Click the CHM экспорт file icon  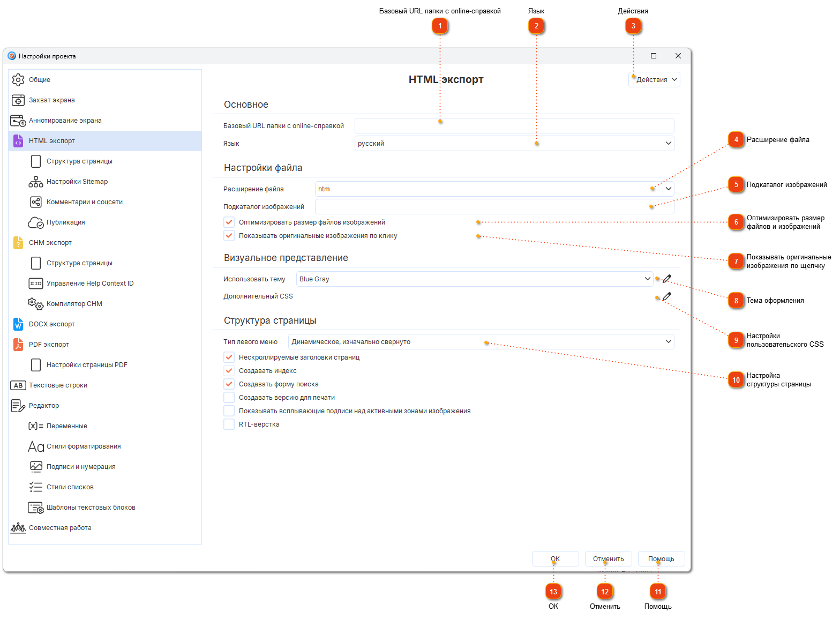click(x=18, y=243)
